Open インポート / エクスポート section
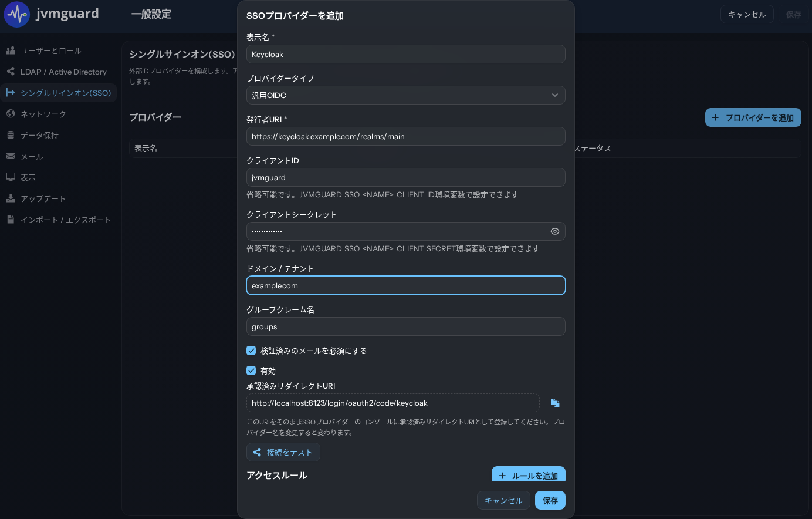This screenshot has width=812, height=519. point(59,220)
